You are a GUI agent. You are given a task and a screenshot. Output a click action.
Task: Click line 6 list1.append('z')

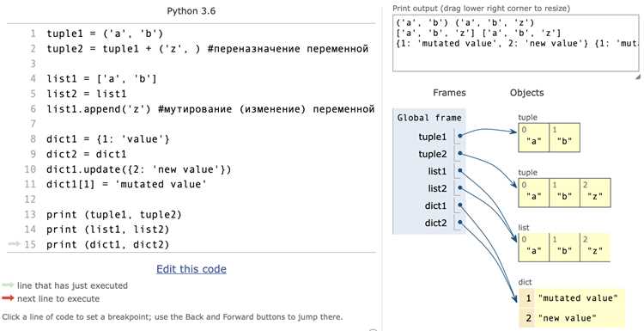coord(210,109)
